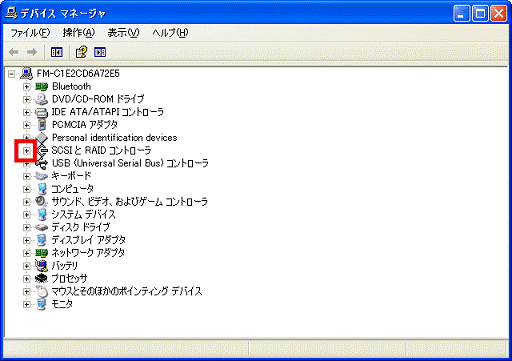Click the キーボード keyboard icon
Image resolution: width=512 pixels, height=361 pixels.
point(42,176)
